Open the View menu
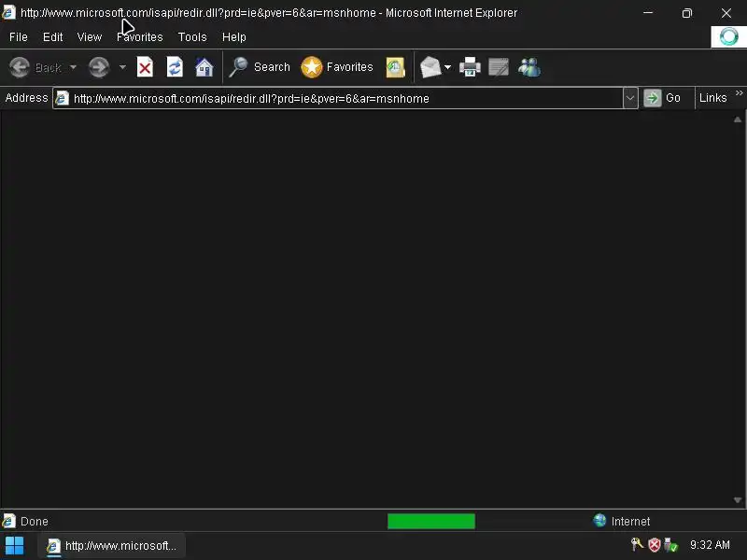Image resolution: width=747 pixels, height=560 pixels. [x=90, y=37]
